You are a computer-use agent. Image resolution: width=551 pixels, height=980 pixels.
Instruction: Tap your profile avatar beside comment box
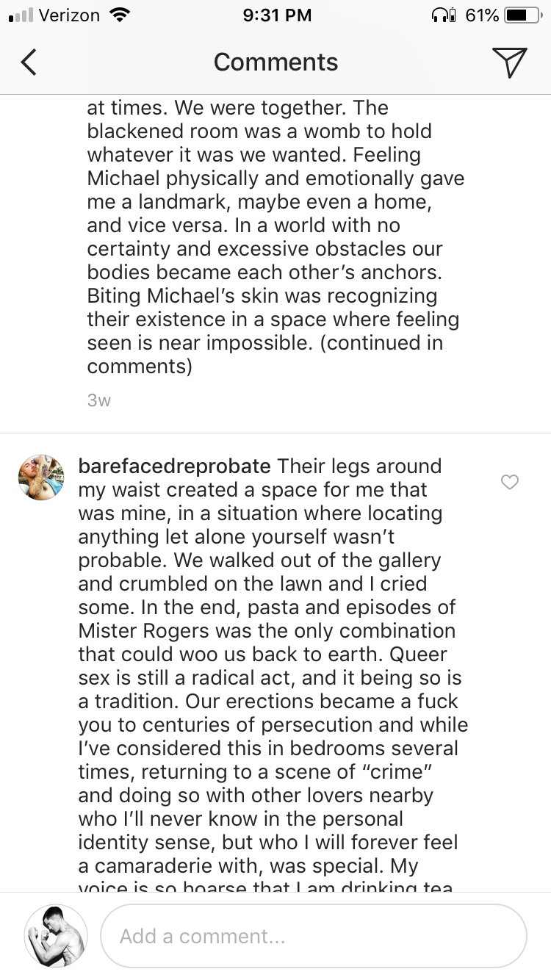point(56,936)
